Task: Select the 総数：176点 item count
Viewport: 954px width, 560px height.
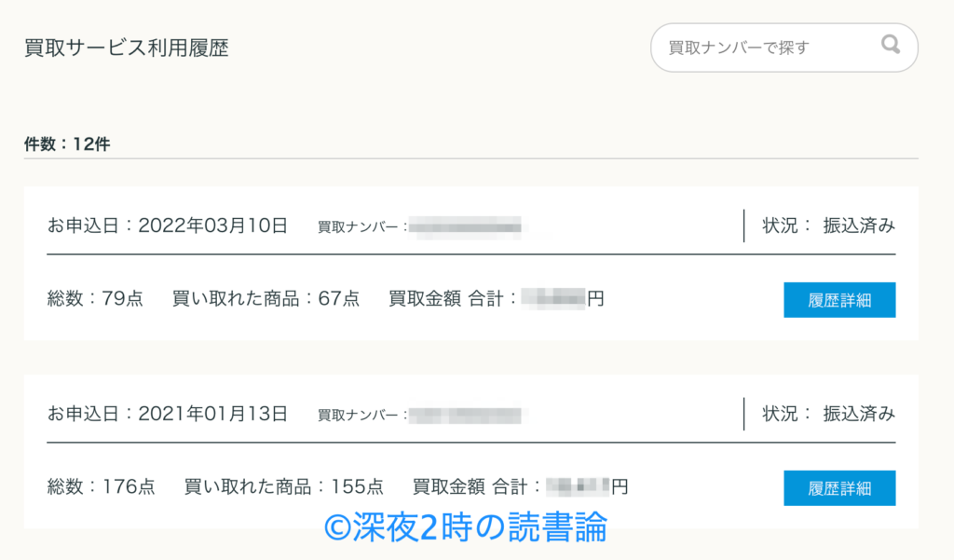Action: coord(100,485)
